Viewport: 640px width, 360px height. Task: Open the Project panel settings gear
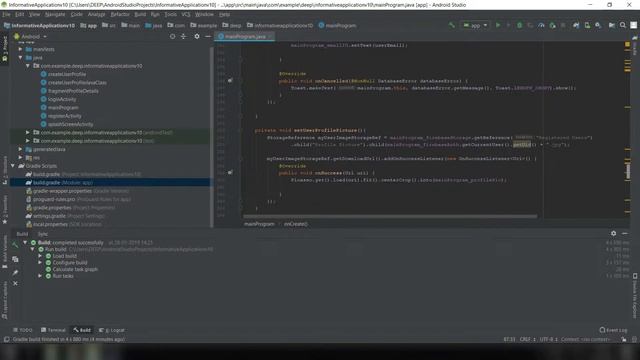click(x=197, y=36)
